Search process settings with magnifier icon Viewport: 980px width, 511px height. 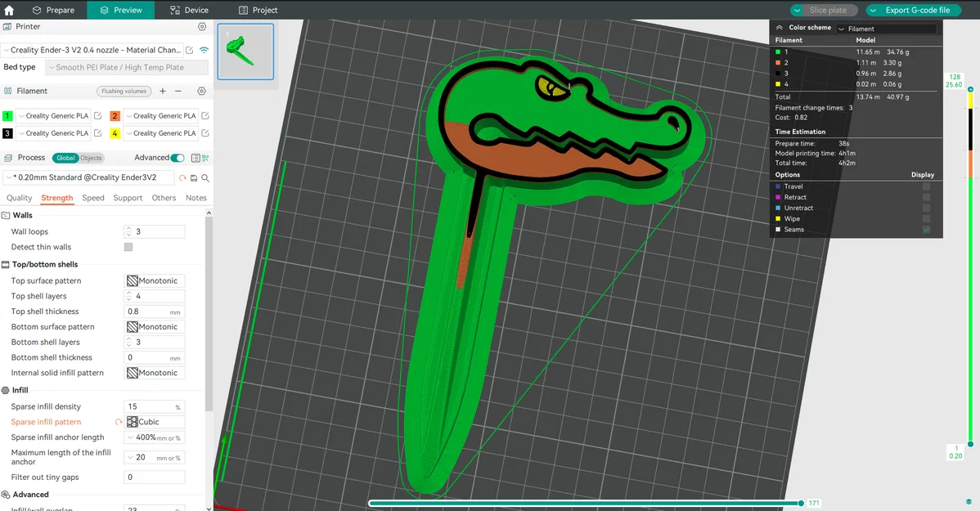(205, 178)
